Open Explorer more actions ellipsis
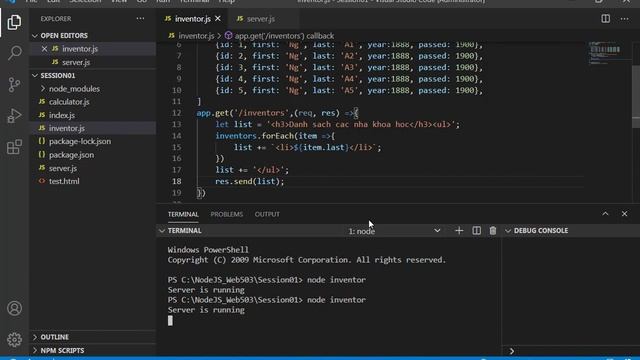This screenshot has width=640, height=360. (140, 19)
